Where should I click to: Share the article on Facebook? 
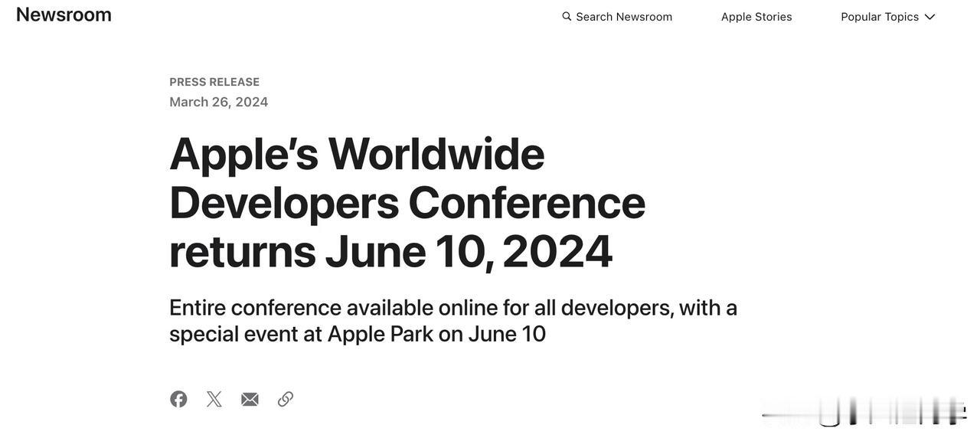[178, 399]
